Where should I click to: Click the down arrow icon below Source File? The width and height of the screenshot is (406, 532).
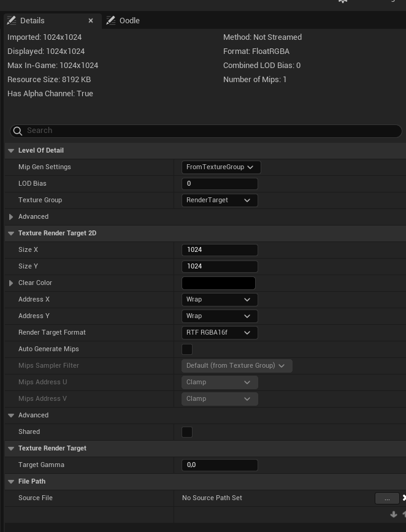394,514
